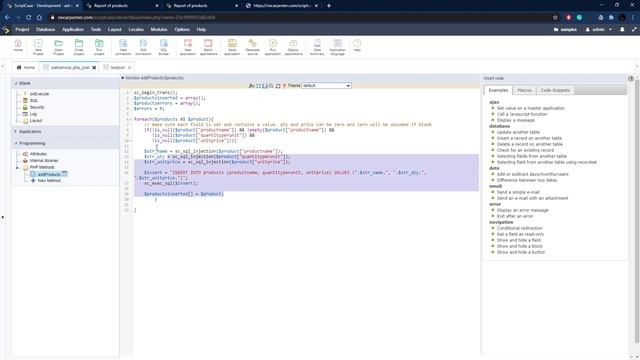Open the Application menu
The image size is (640, 360).
click(x=73, y=29)
